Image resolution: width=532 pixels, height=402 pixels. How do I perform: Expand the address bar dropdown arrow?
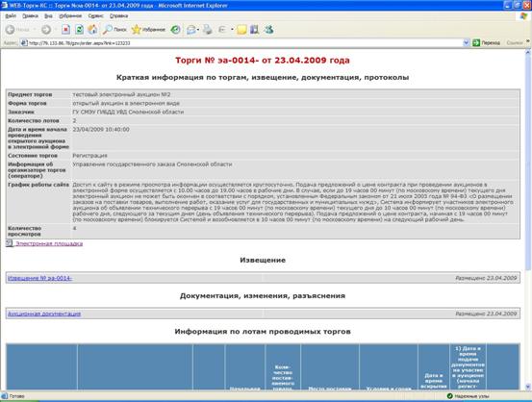(467, 42)
